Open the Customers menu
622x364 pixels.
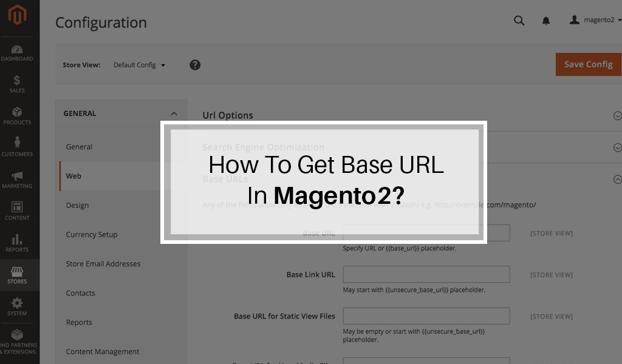point(17,147)
